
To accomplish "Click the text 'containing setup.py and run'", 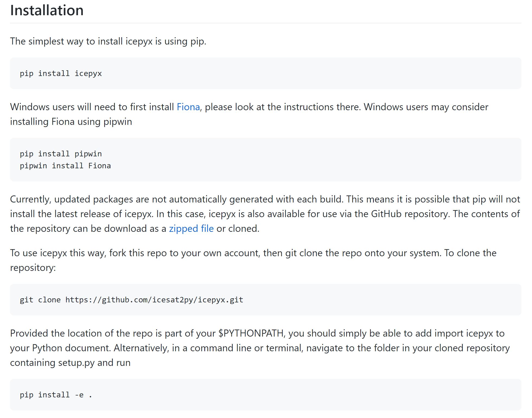I will click(x=70, y=363).
